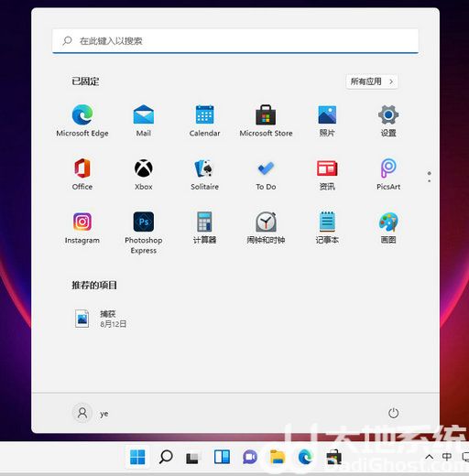The image size is (469, 476).
Task: Launch the Mail app
Action: coord(144,120)
